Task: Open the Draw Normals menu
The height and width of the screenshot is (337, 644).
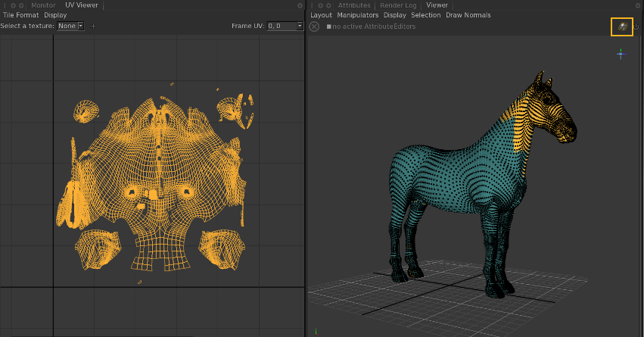Action: 468,15
